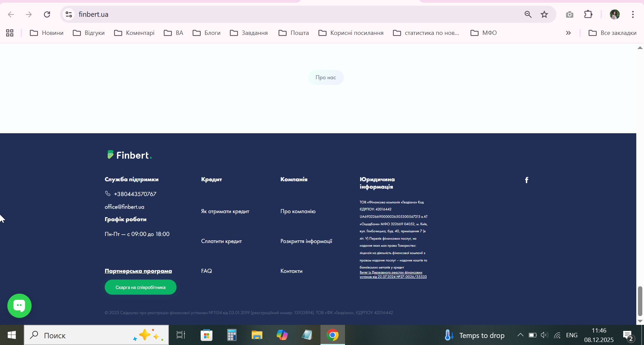Open the статистика по нов... bookmarks folder

(426, 33)
